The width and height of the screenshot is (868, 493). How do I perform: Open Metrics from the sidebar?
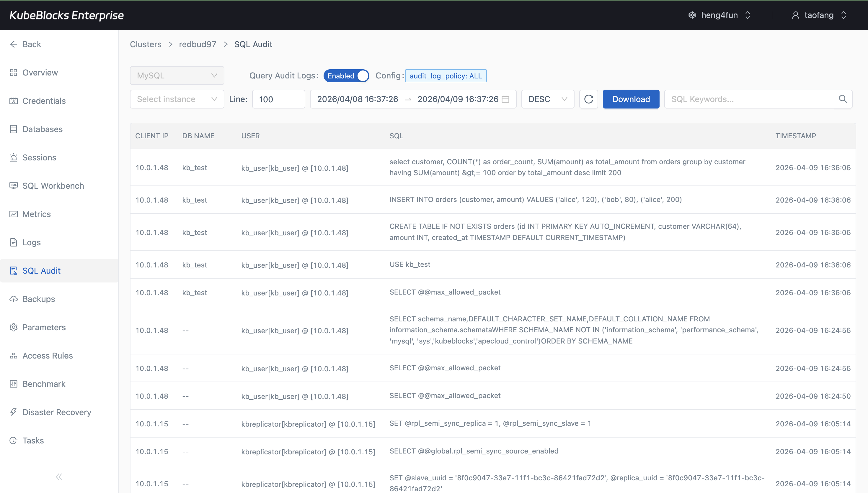[x=36, y=214]
